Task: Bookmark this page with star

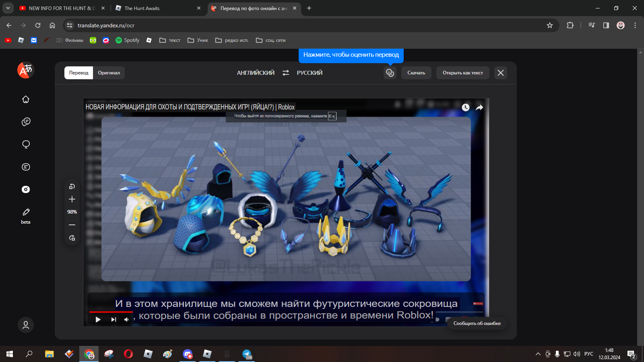Action: (550, 25)
